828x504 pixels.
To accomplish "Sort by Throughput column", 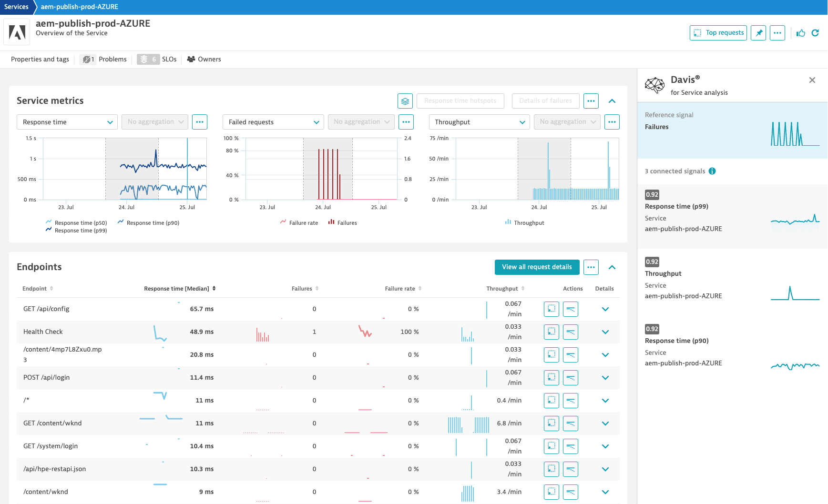I will (505, 289).
